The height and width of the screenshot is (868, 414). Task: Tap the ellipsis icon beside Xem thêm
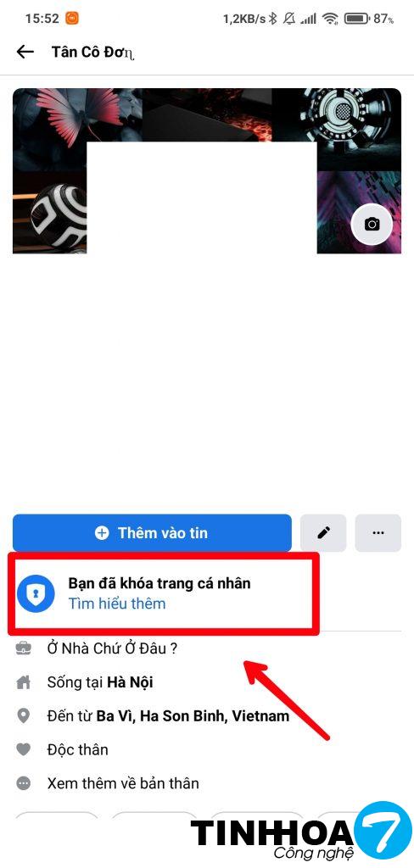tap(23, 784)
